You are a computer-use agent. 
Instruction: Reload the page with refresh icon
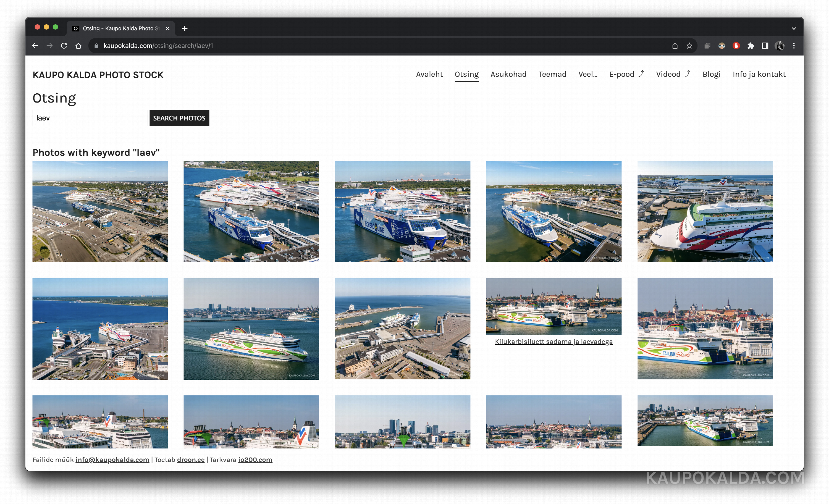pyautogui.click(x=64, y=46)
